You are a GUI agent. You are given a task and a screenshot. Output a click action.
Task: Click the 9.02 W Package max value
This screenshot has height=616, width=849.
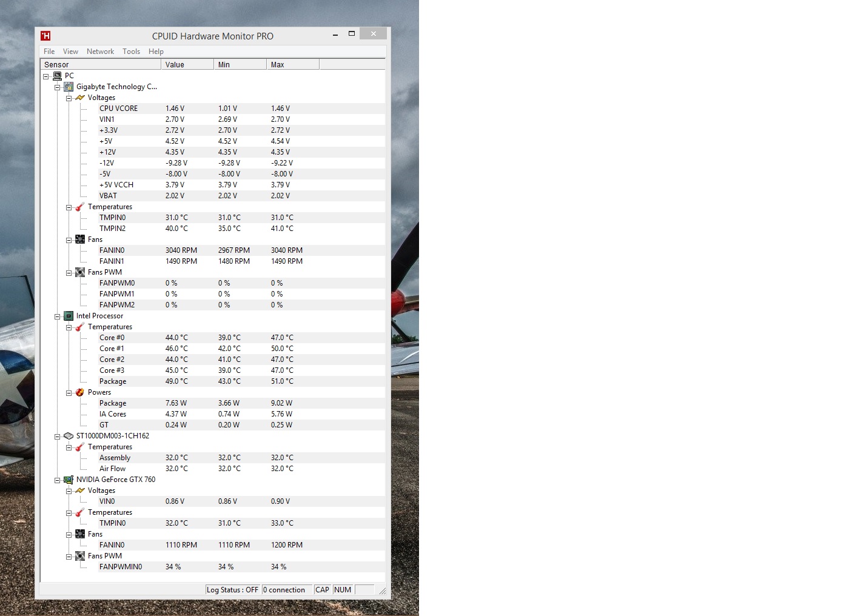281,403
